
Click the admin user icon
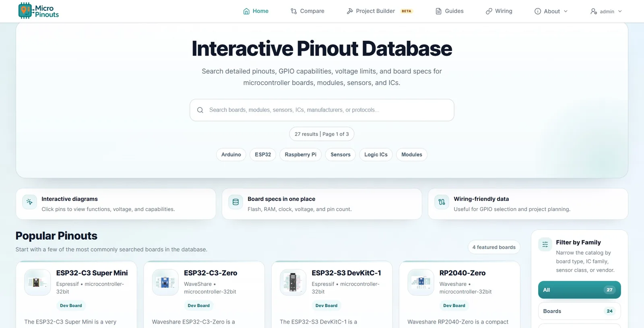tap(594, 11)
